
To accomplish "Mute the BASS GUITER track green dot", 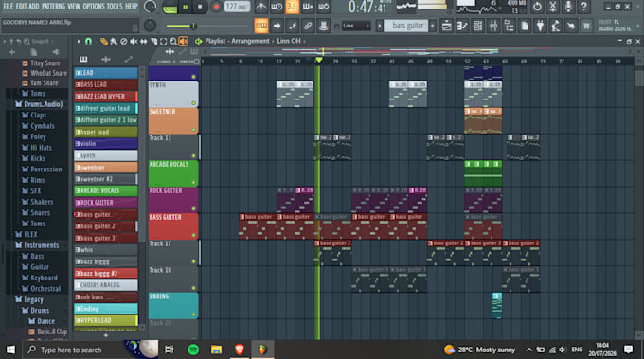I will 193,235.
